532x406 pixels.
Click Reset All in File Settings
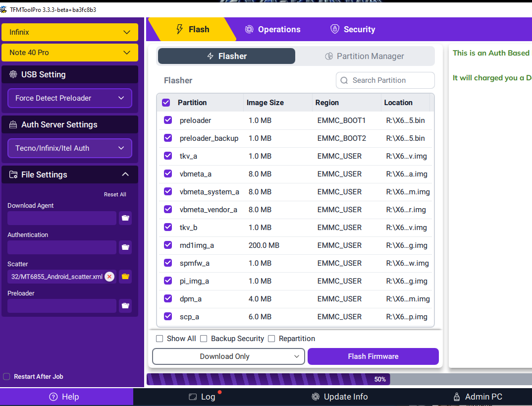115,194
